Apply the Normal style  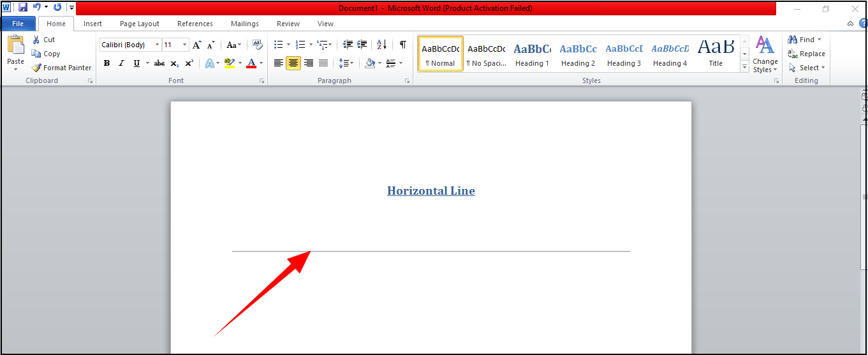[441, 54]
